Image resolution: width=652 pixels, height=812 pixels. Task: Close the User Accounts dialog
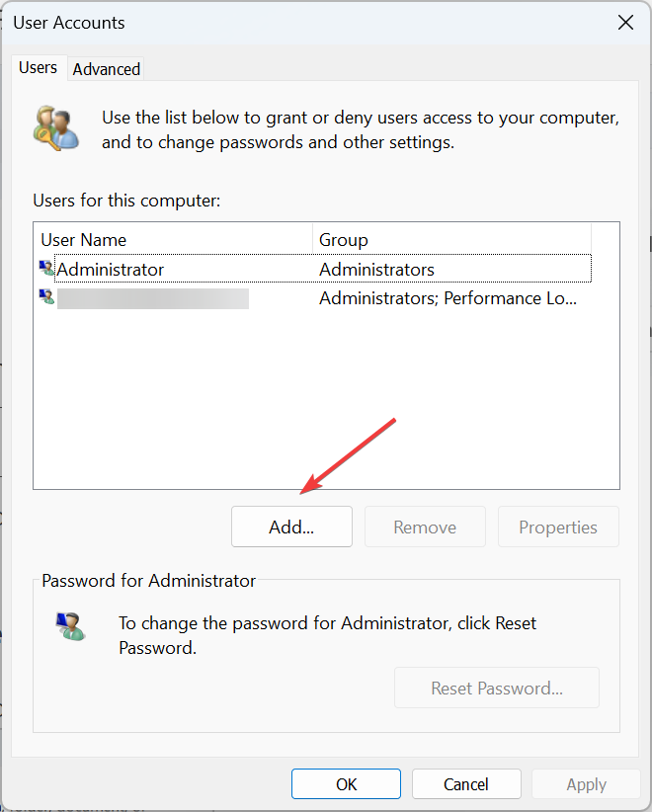pos(624,22)
